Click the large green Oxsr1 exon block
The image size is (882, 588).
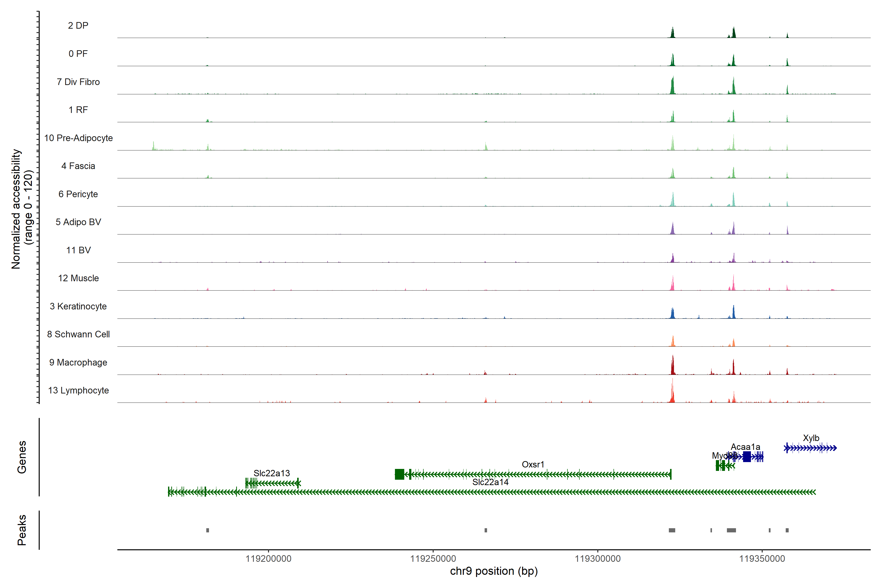(399, 474)
